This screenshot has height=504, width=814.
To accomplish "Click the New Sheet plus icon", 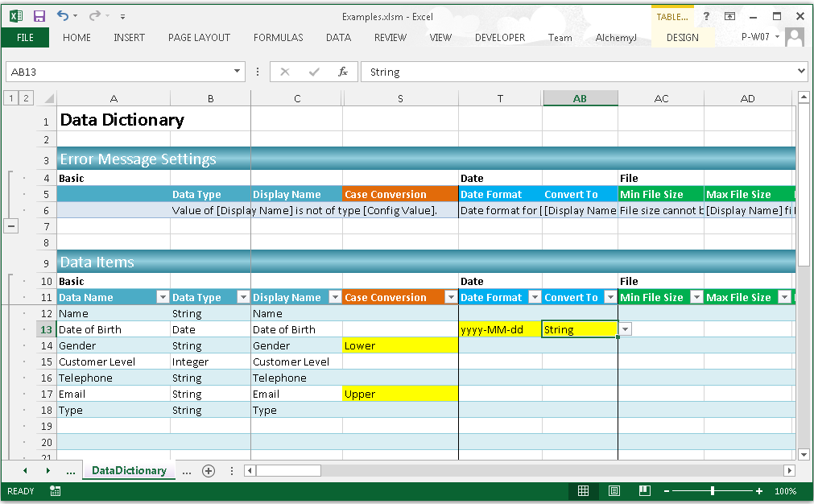I will pos(209,471).
